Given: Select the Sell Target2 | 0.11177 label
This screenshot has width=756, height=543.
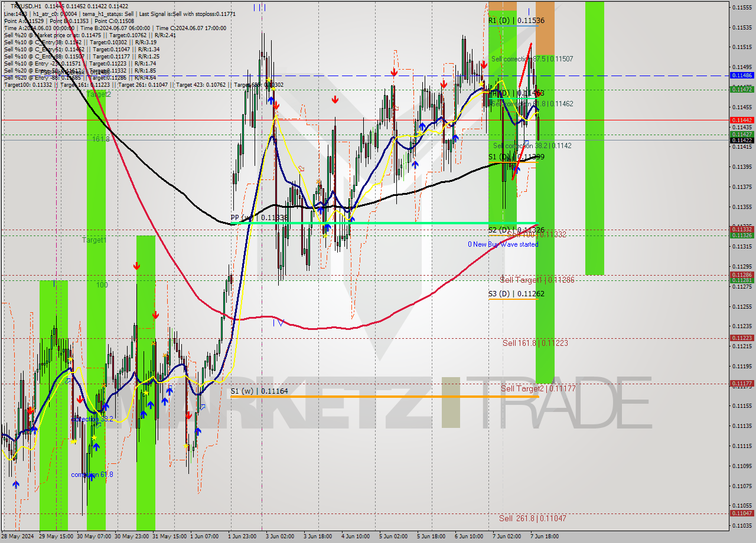Looking at the screenshot, I should coord(538,388).
